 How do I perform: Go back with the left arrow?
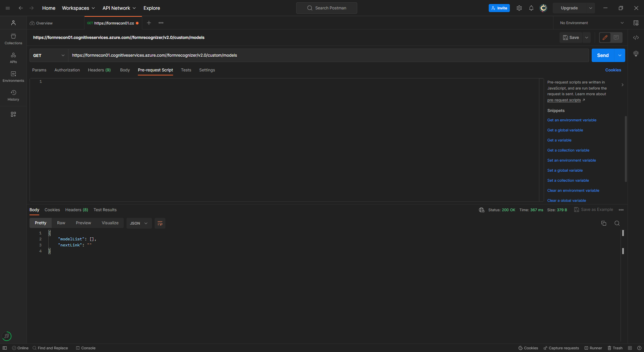pos(21,8)
